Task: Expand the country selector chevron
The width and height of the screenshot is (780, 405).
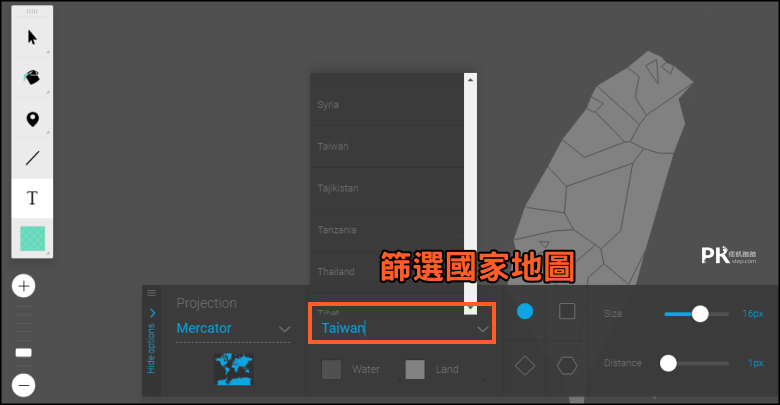Action: click(x=482, y=329)
